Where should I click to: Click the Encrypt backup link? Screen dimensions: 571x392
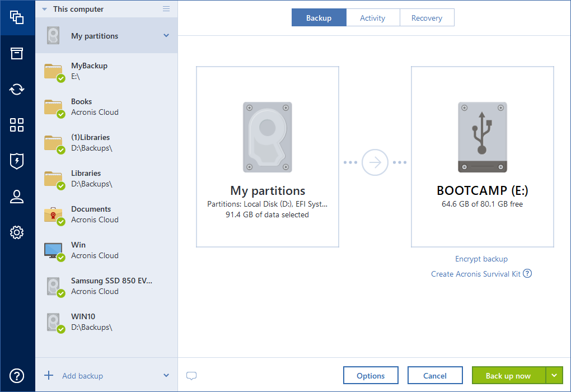[x=481, y=259]
